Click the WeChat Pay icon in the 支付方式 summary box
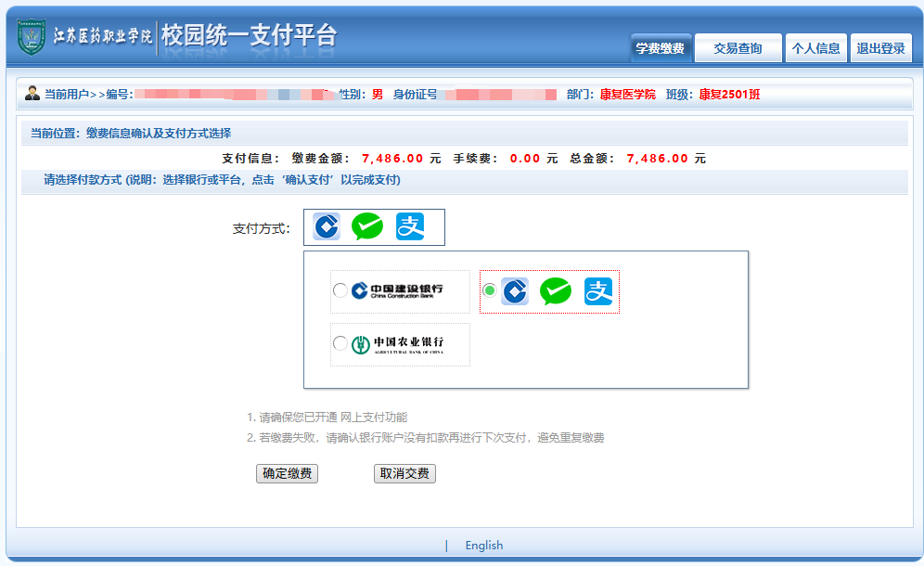Screen dimensions: 924x566 click(x=367, y=227)
